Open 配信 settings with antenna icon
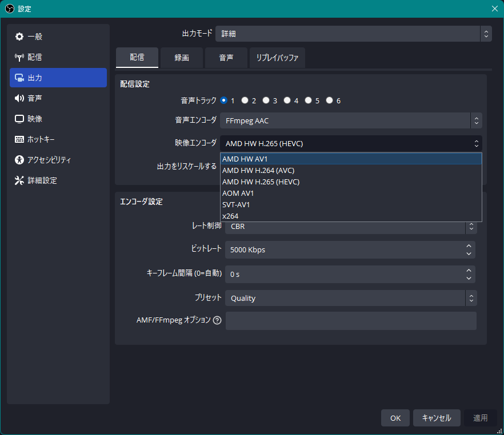The height and width of the screenshot is (435, 504). [x=58, y=57]
